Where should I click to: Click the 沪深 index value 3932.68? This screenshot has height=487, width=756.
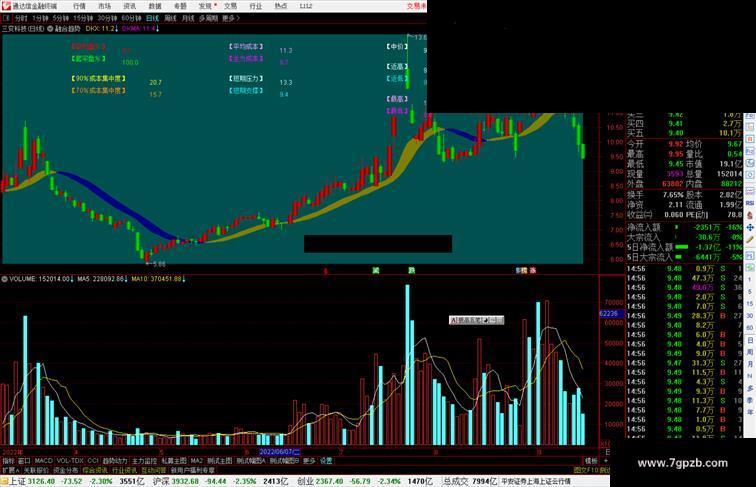(183, 481)
